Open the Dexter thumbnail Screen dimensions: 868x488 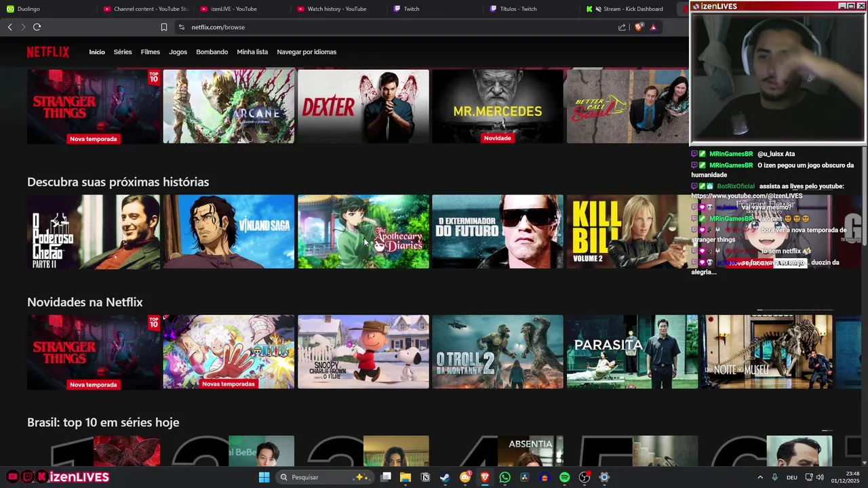(363, 106)
